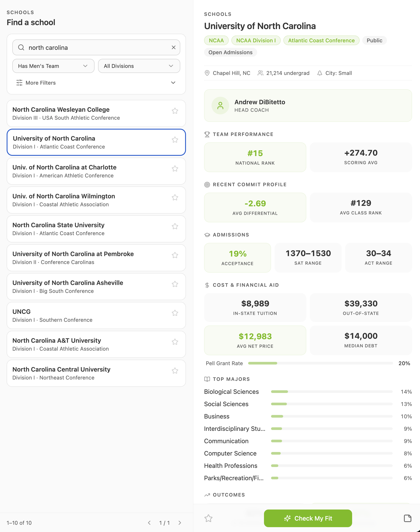This screenshot has height=532, width=420.
Task: Click the City: Small locale icon
Action: click(x=320, y=73)
